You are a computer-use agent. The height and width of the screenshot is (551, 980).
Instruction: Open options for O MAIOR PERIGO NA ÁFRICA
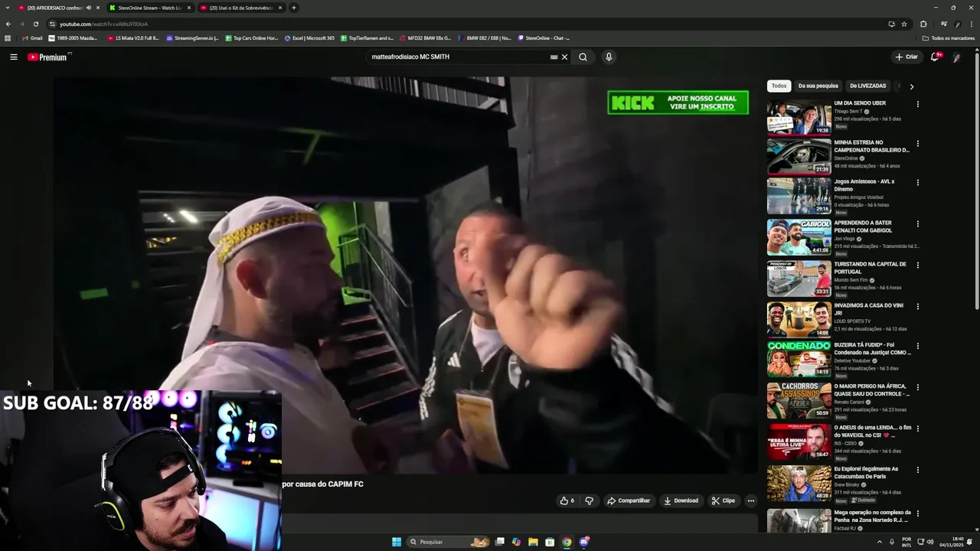(917, 387)
